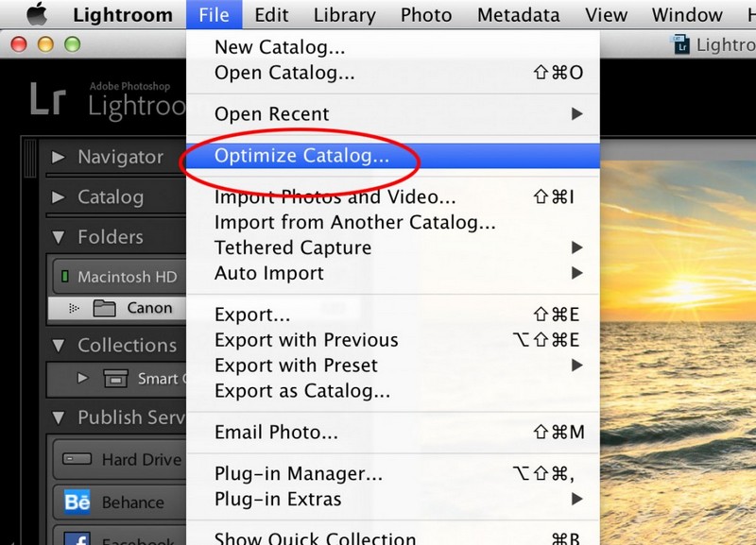Click the Facebook publish service icon
Image resolution: width=756 pixels, height=545 pixels.
tap(78, 539)
